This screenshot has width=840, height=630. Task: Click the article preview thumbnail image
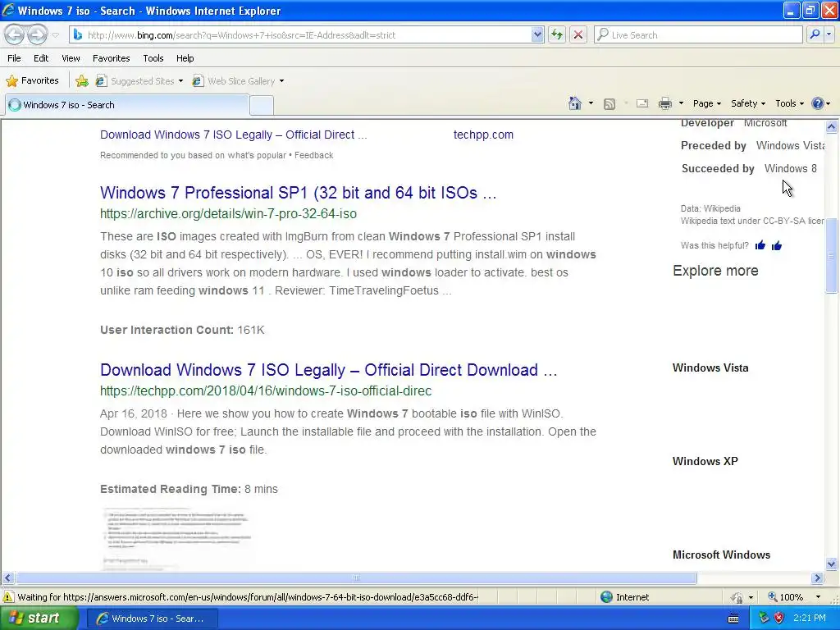pyautogui.click(x=177, y=540)
